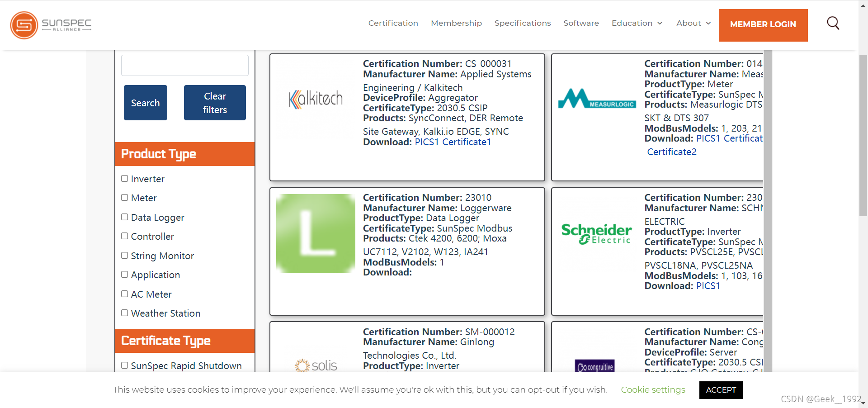The image size is (868, 408).
Task: Open the Certificate2 link for Measurlogic
Action: tap(672, 152)
